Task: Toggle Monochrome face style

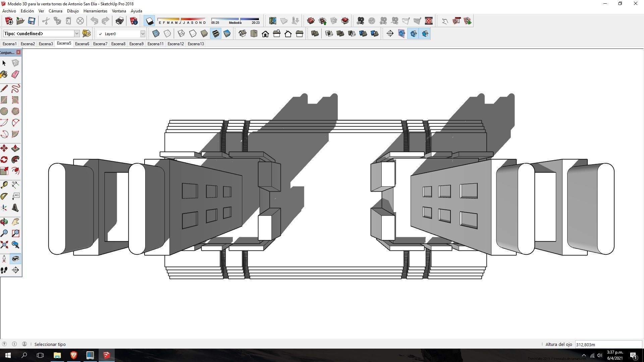Action: pos(227,34)
